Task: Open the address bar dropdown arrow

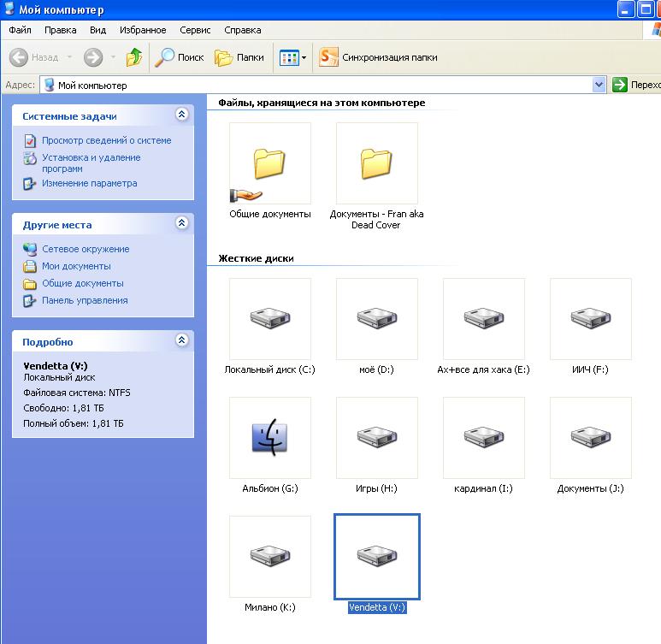Action: 599,85
